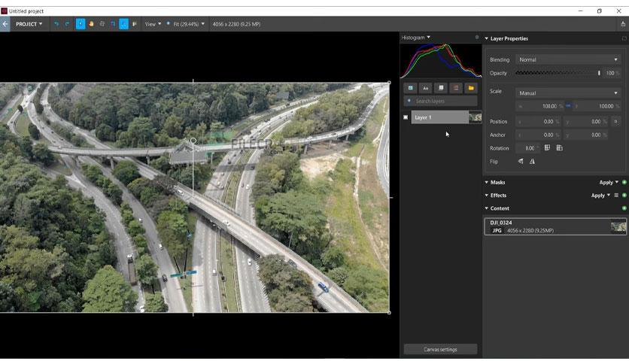Click the link scale proportions icon
This screenshot has width=629, height=364.
(x=568, y=106)
